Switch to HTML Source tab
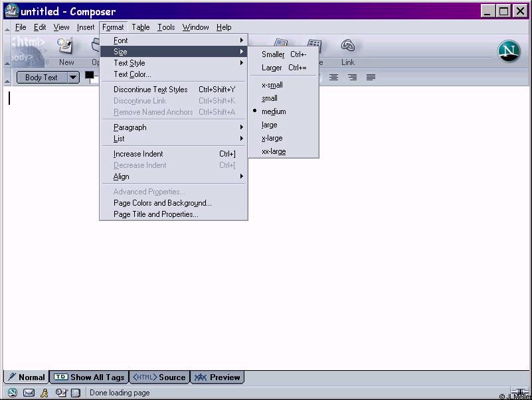This screenshot has width=532, height=400. click(x=159, y=377)
